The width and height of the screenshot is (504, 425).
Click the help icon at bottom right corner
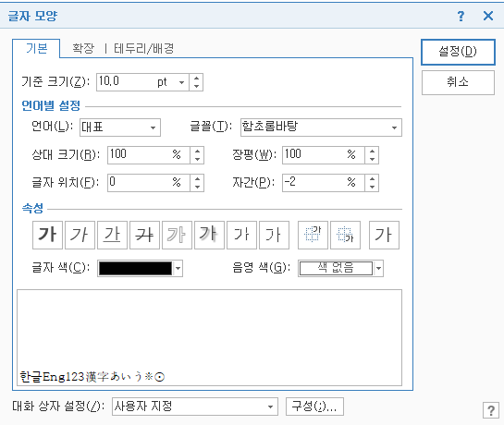(x=491, y=410)
